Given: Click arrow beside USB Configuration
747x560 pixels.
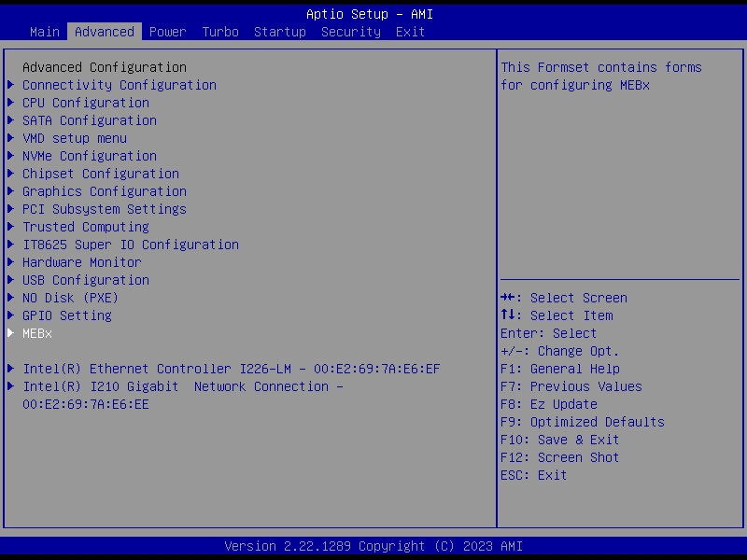Looking at the screenshot, I should [11, 280].
